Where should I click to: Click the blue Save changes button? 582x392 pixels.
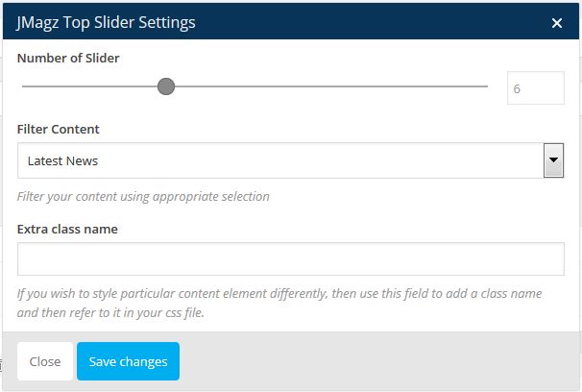point(128,361)
